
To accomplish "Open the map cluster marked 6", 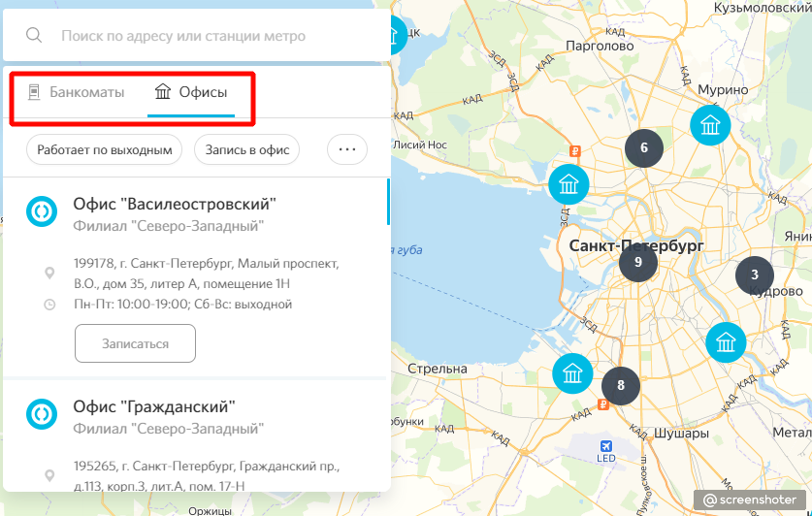I will pos(644,148).
